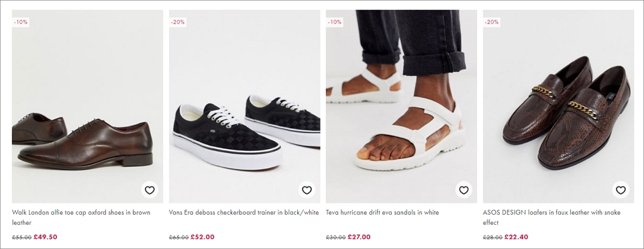
Task: Tap the heart icon on Vans Era trainer
Action: (x=307, y=190)
